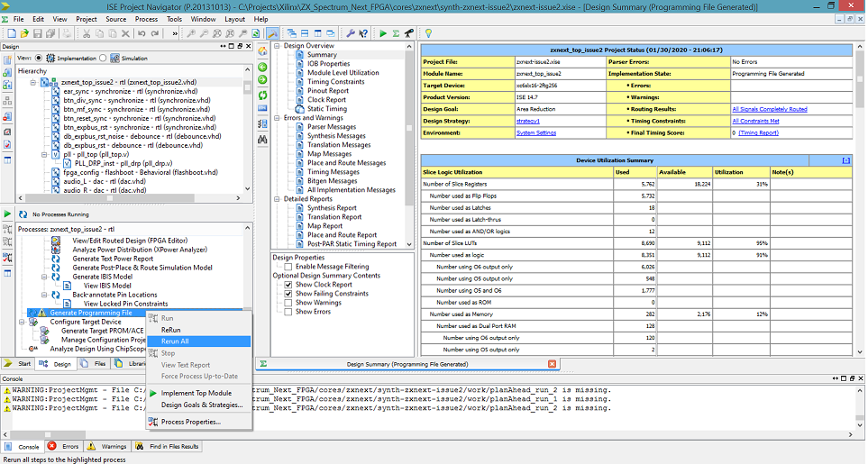Click the Undo arrow icon

pyautogui.click(x=142, y=33)
